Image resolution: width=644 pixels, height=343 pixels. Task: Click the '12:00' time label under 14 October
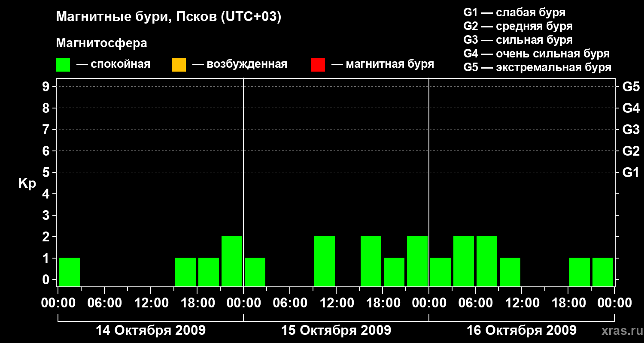click(x=151, y=303)
